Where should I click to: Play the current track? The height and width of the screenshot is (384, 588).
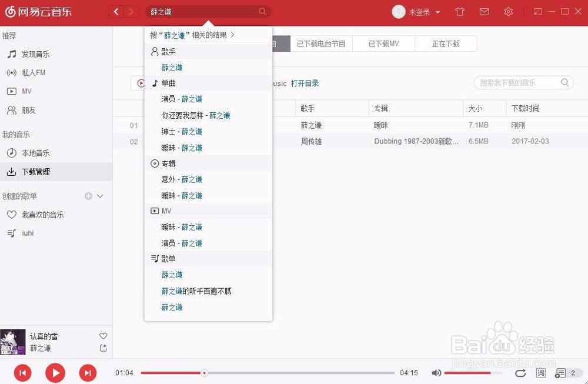[x=55, y=373]
